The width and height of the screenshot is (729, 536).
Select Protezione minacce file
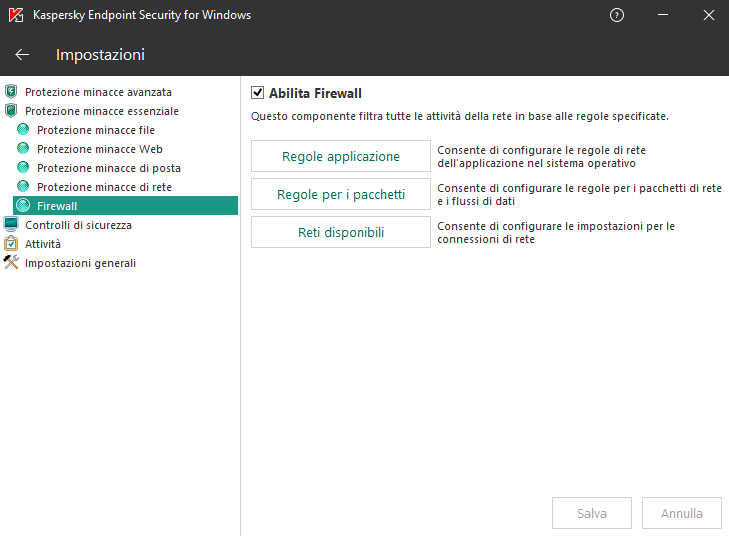click(96, 130)
